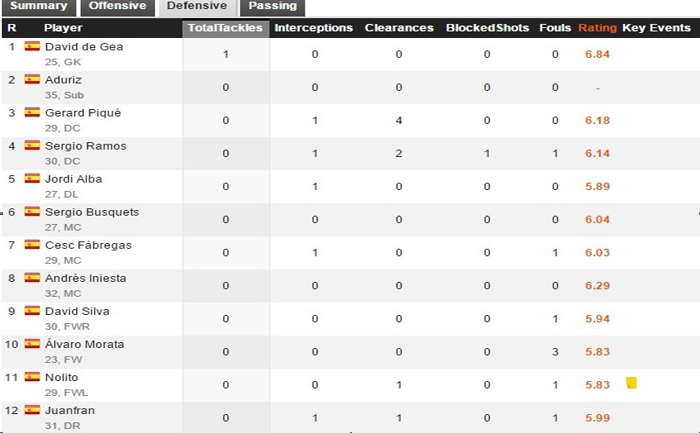Image resolution: width=700 pixels, height=433 pixels.
Task: Click Spain flag beside David Silva
Action: tap(32, 311)
